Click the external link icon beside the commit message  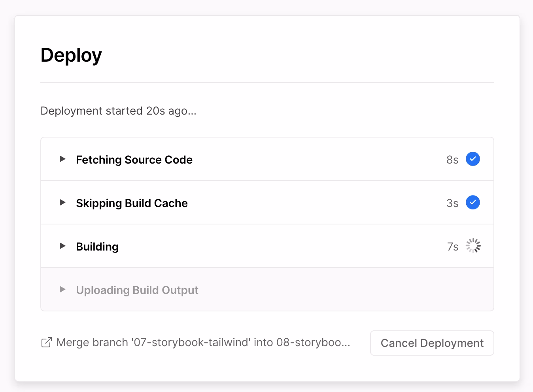[46, 343]
